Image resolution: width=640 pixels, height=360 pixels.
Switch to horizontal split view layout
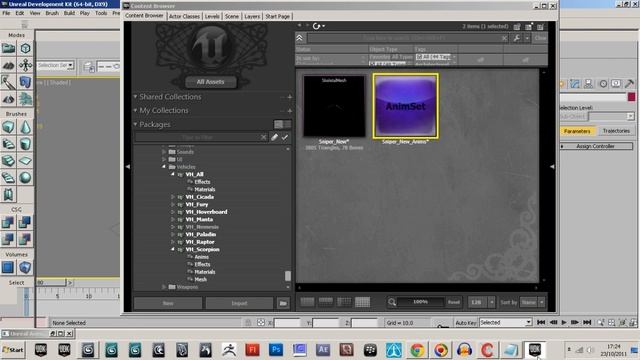click(x=325, y=302)
